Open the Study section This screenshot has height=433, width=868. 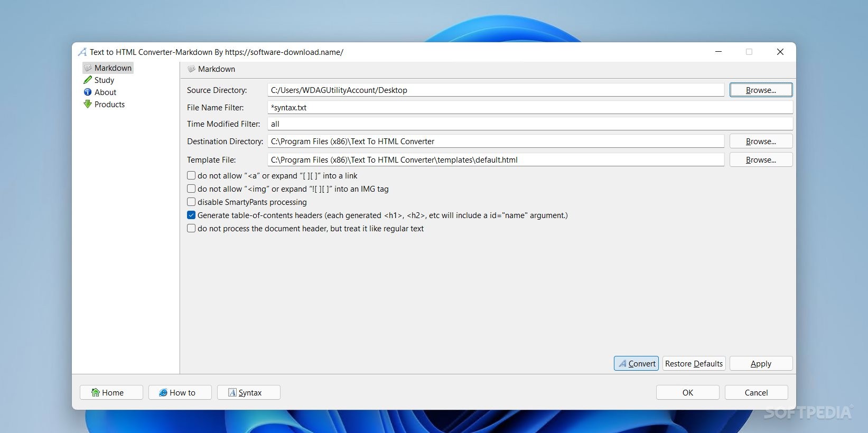[104, 80]
